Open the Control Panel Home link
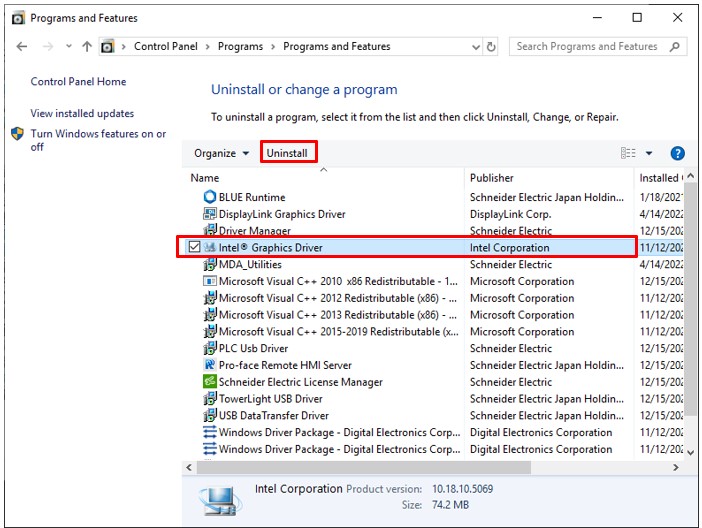702x528 pixels. (x=78, y=82)
